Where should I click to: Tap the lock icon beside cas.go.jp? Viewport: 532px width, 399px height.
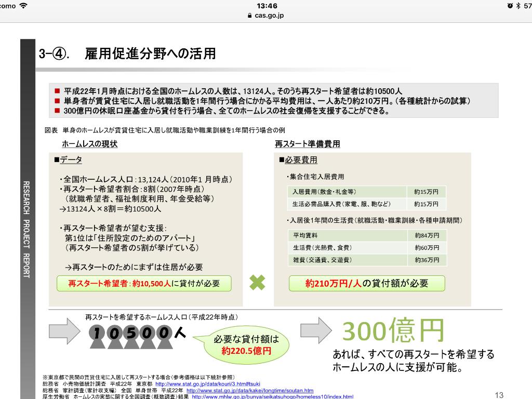pos(250,16)
